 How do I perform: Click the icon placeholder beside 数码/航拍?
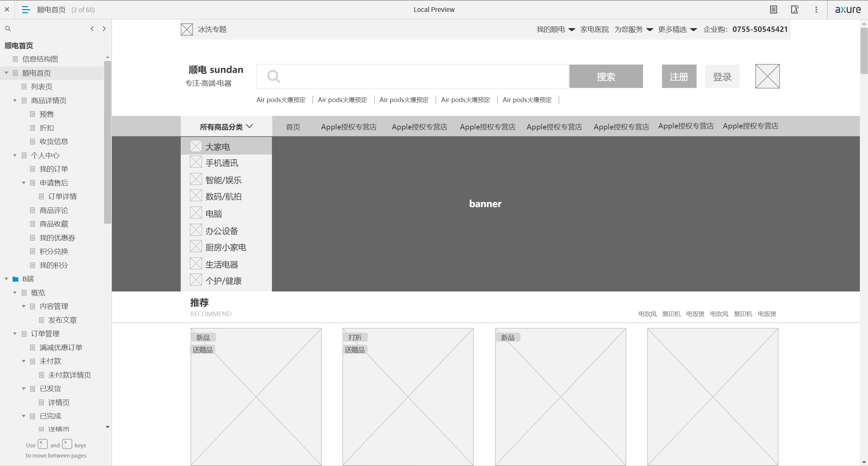pos(196,196)
